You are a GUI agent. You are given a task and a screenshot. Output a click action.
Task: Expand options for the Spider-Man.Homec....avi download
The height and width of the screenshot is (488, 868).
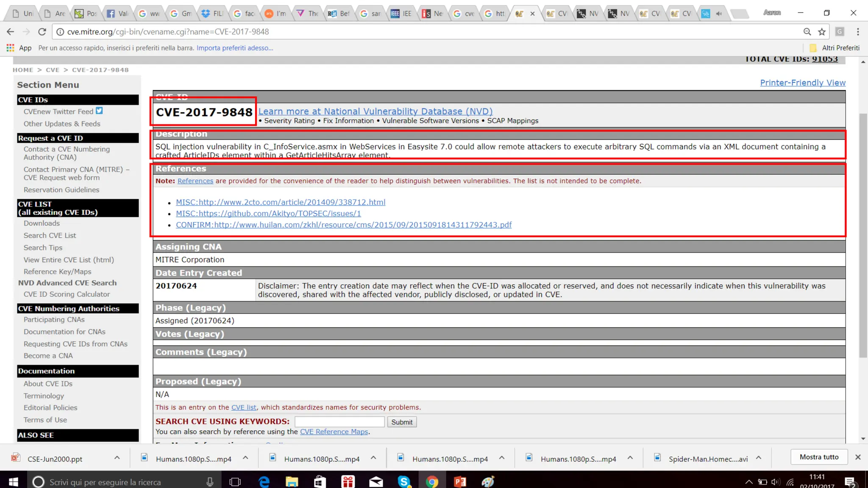point(759,458)
